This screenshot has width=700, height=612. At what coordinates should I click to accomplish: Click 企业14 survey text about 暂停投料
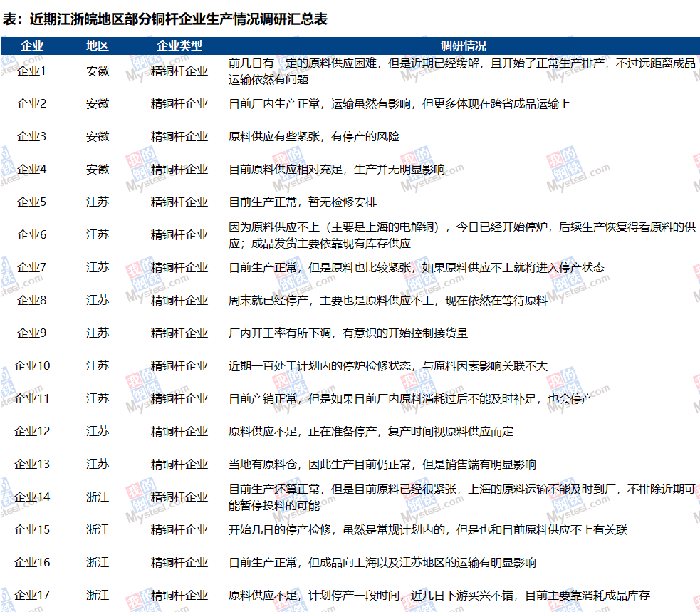(461, 497)
